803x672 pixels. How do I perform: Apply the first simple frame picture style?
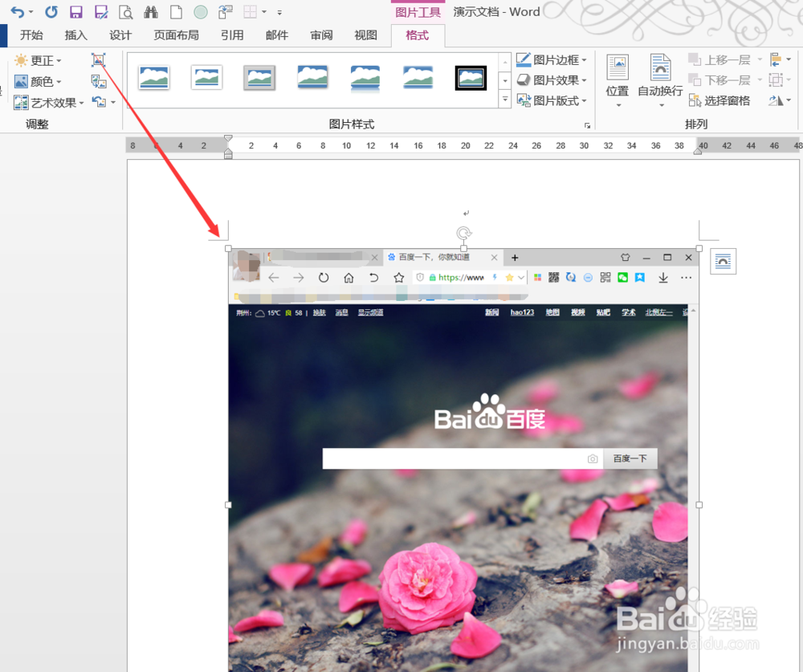tap(154, 78)
